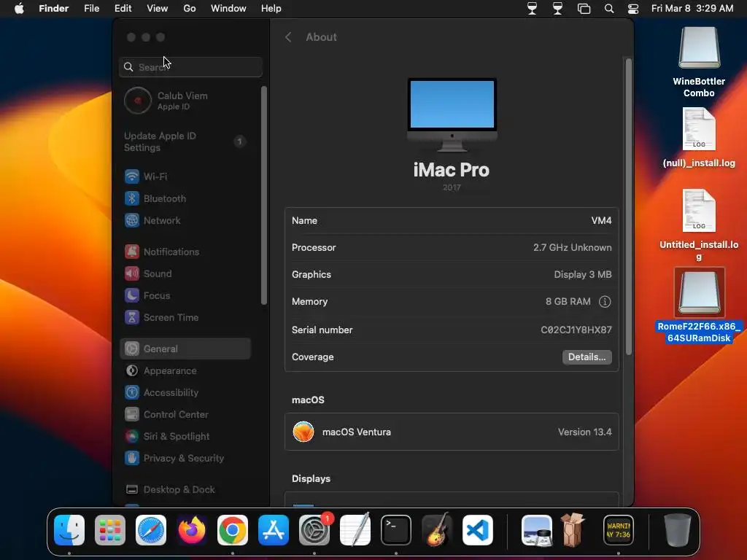Select WineBottler Combo desktop drive
The height and width of the screenshot is (560, 747).
(699, 62)
